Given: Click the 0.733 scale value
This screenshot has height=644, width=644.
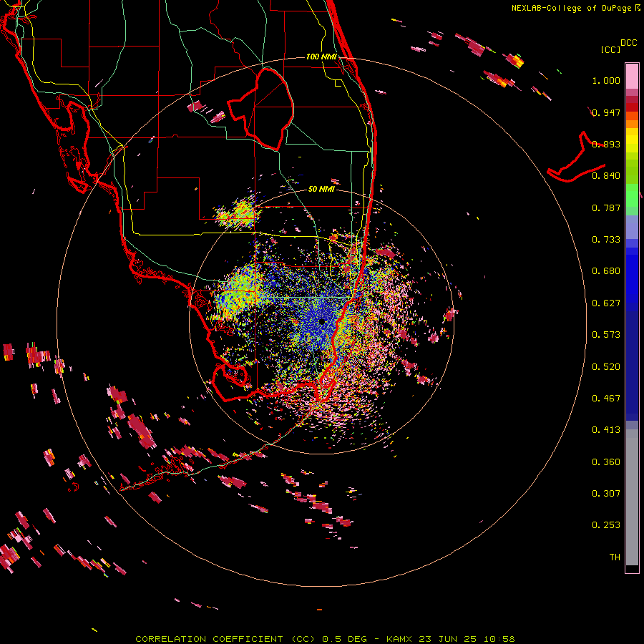Looking at the screenshot, I should [x=606, y=240].
